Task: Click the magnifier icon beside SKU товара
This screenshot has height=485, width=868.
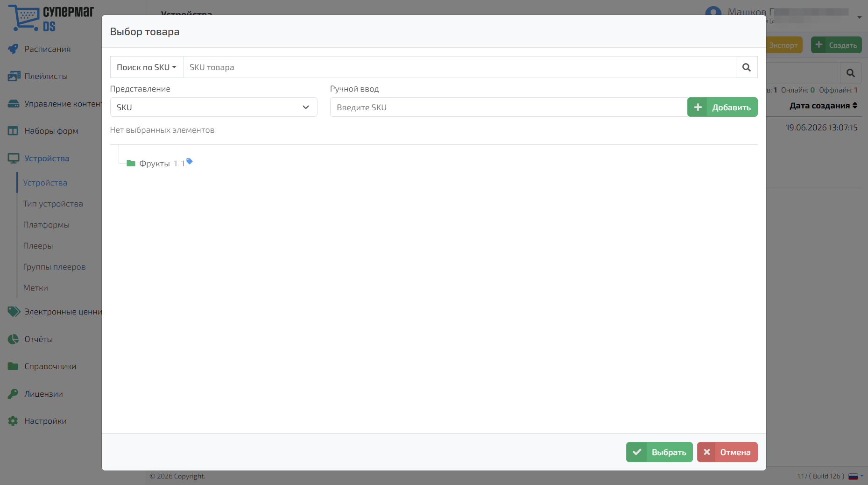Action: click(747, 67)
